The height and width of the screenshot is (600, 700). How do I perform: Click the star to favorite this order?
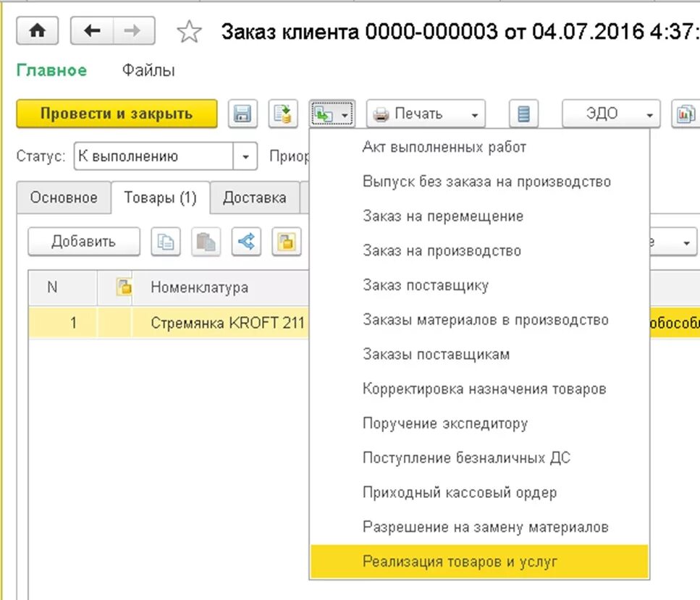pos(189,32)
